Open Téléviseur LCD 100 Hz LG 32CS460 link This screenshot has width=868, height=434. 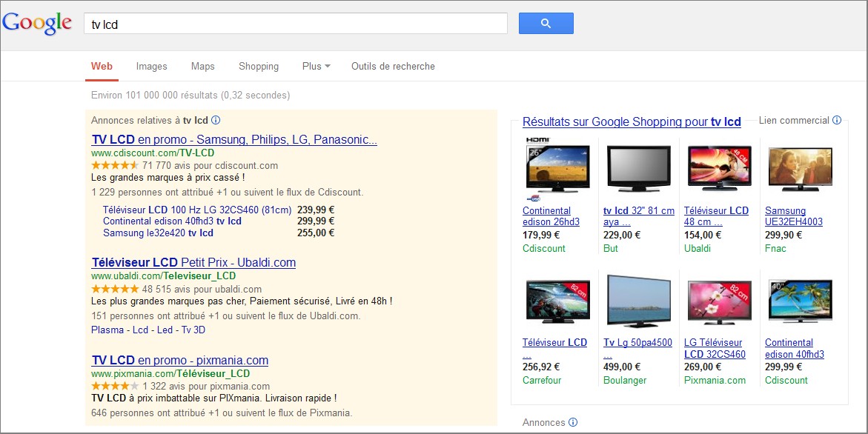coord(197,210)
